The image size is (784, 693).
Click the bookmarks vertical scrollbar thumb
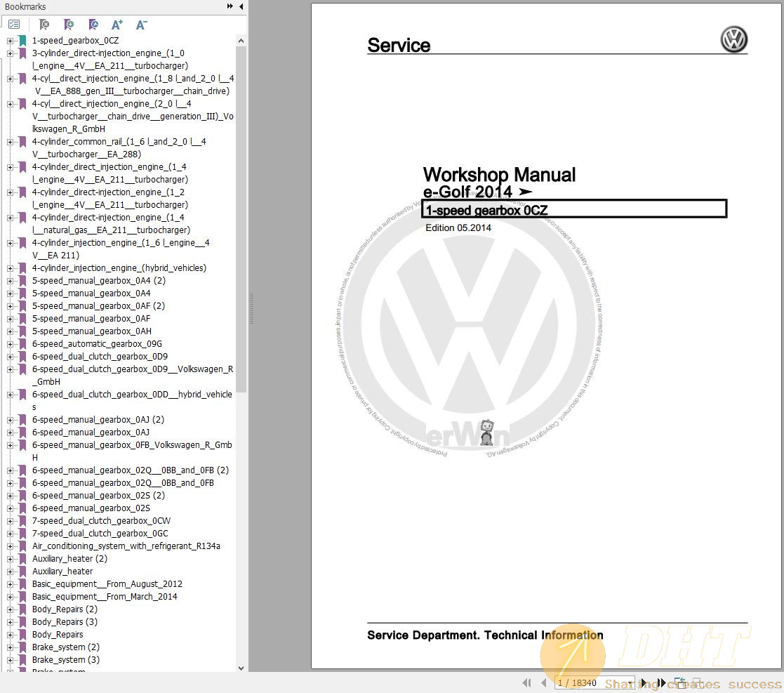(241, 219)
